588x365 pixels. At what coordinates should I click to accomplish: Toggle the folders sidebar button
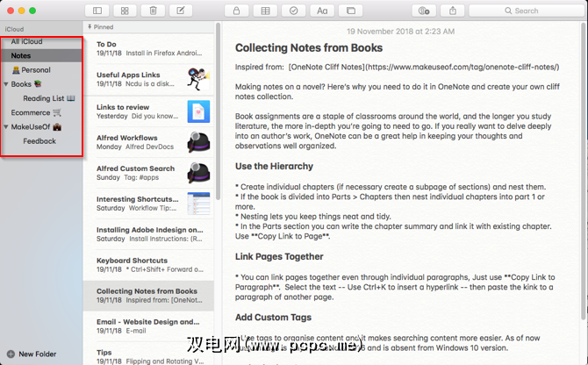pyautogui.click(x=97, y=11)
